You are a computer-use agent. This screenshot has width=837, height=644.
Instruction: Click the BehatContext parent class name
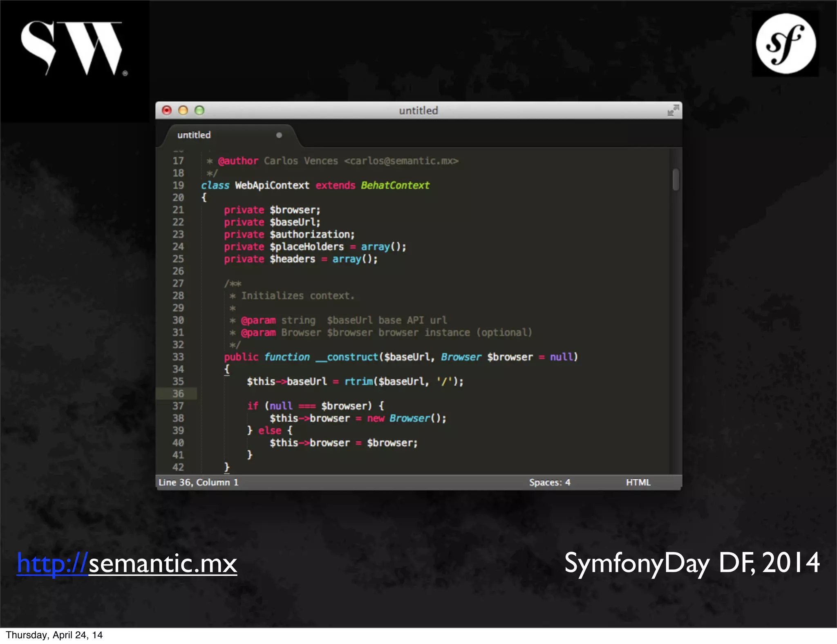pos(395,185)
